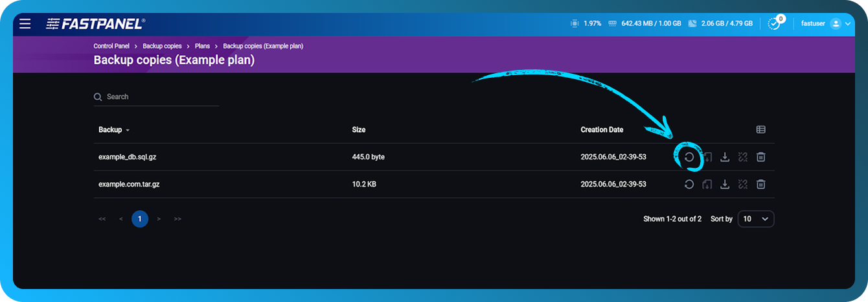Expand the Sort by 10 dropdown
The height and width of the screenshot is (302, 868).
point(755,219)
